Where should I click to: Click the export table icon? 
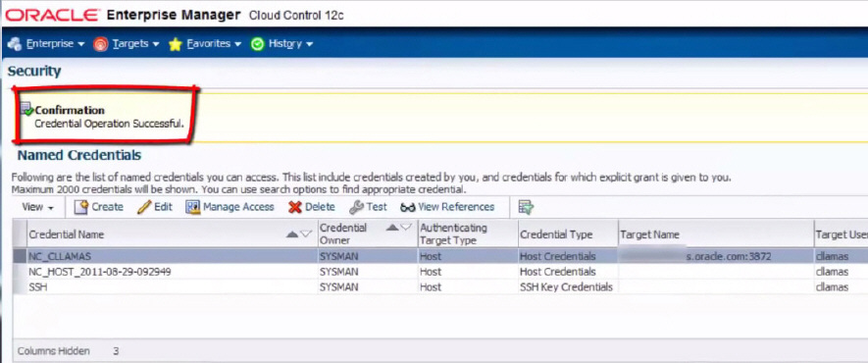[526, 208]
